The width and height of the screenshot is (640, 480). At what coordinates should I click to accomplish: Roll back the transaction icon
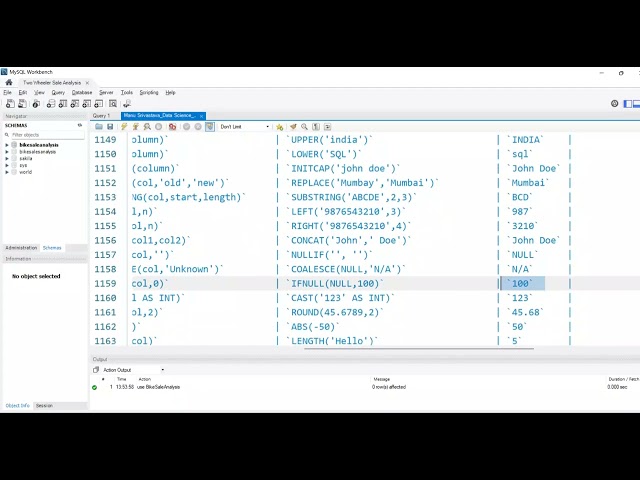click(x=198, y=127)
